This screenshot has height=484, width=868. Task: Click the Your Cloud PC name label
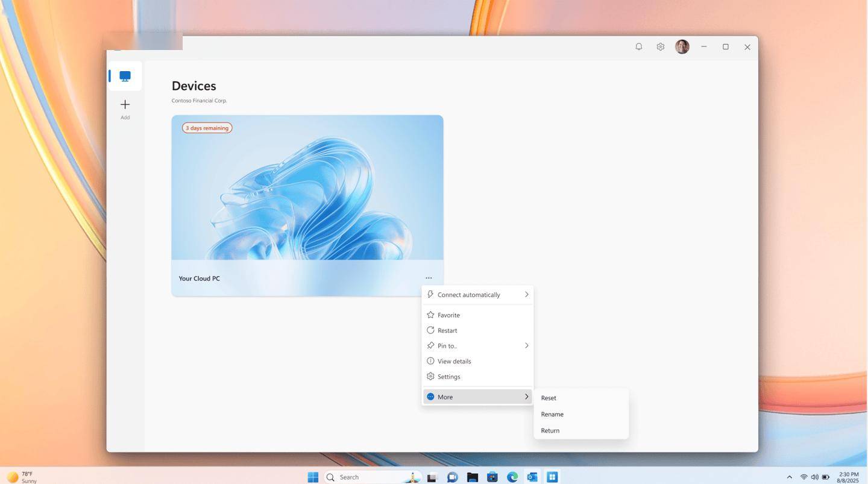[200, 278]
